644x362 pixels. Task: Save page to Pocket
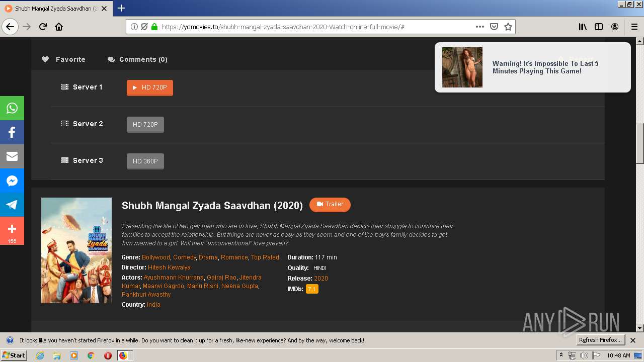(x=494, y=27)
